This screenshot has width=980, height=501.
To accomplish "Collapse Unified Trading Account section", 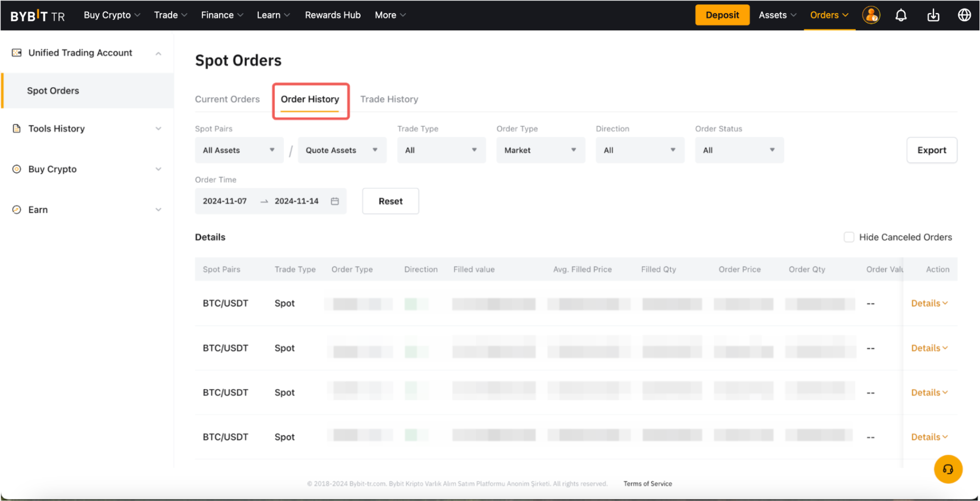I will coord(158,53).
